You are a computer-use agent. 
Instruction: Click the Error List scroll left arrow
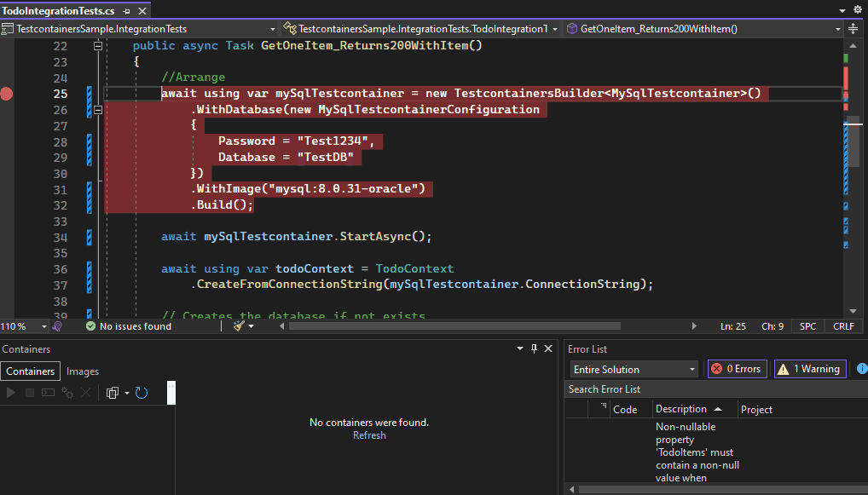coord(572,490)
